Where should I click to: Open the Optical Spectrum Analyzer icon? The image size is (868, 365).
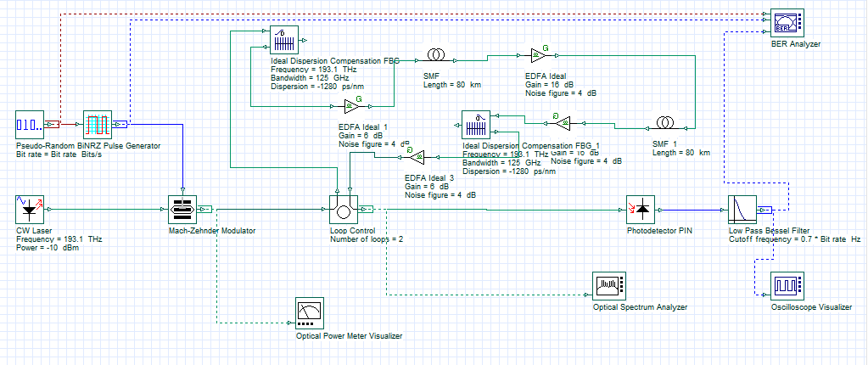(609, 286)
